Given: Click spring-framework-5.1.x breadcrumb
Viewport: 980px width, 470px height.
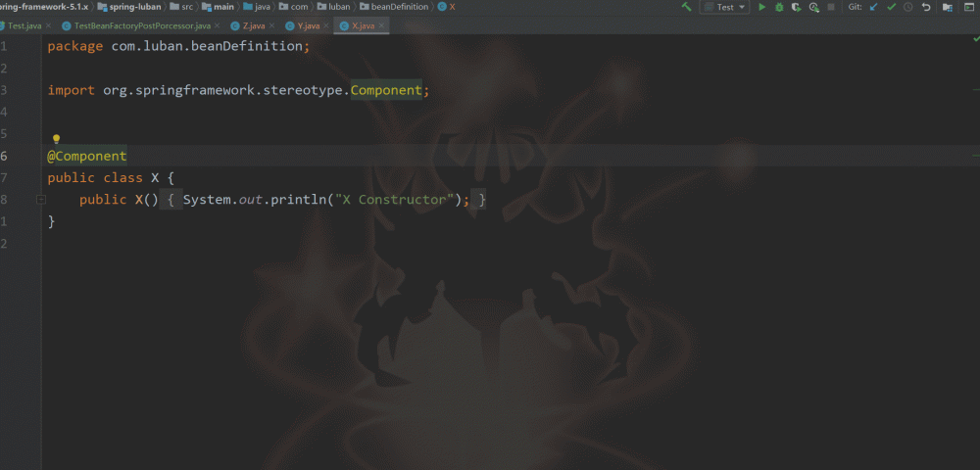Looking at the screenshot, I should coord(44,7).
